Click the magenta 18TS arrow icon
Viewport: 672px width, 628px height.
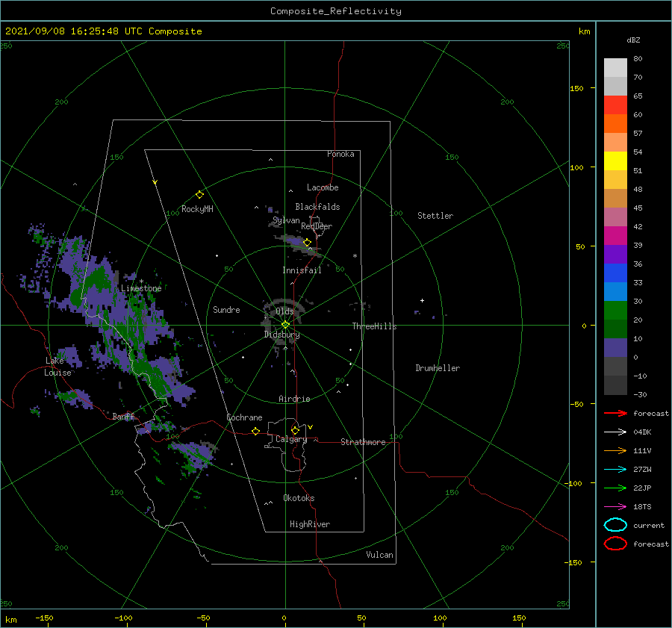(615, 507)
